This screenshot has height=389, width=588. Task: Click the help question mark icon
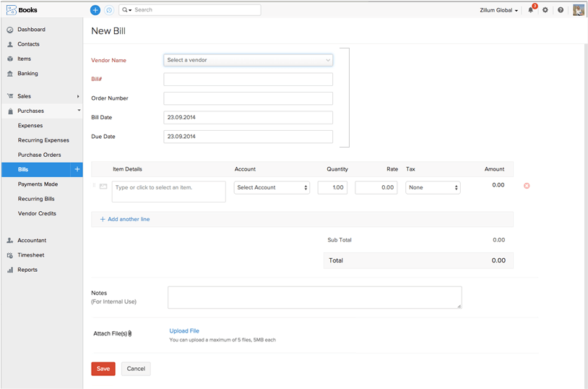tap(561, 10)
